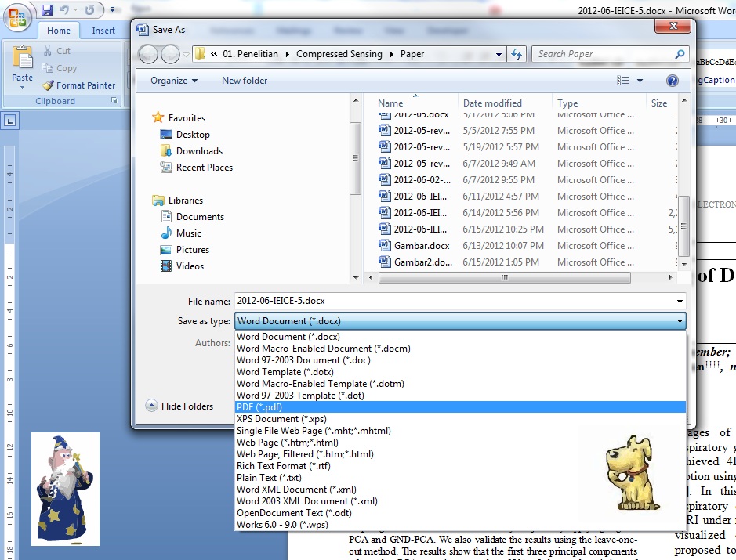Viewport: 736px width, 560px height.
Task: Open the Customize Quick Access Toolbar arrow
Action: click(x=112, y=9)
